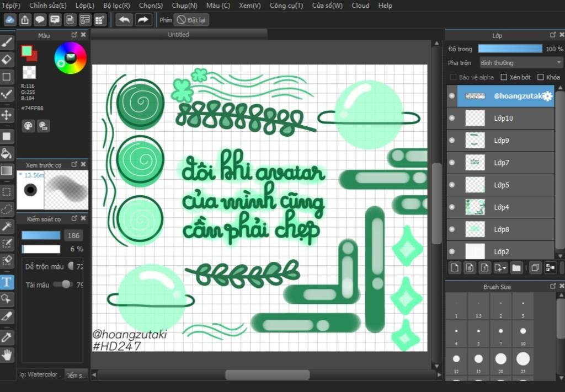Image resolution: width=565 pixels, height=392 pixels.
Task: Select the Lớp2 layer row
Action: coord(500,251)
